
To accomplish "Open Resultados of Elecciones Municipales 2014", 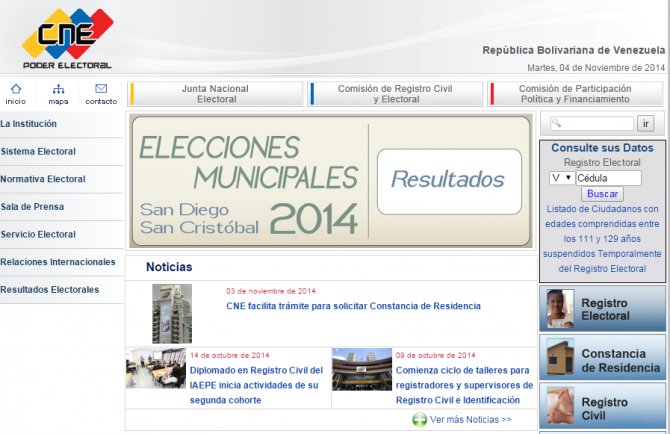I will pyautogui.click(x=447, y=180).
